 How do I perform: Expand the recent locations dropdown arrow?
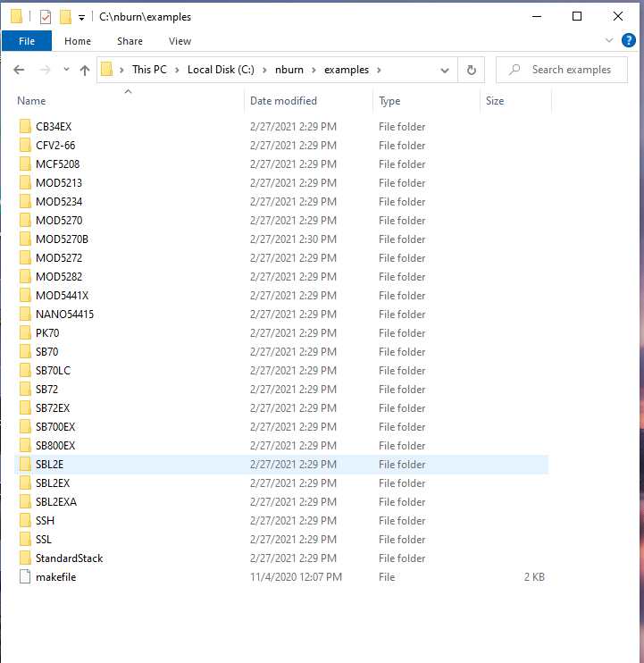tap(65, 70)
